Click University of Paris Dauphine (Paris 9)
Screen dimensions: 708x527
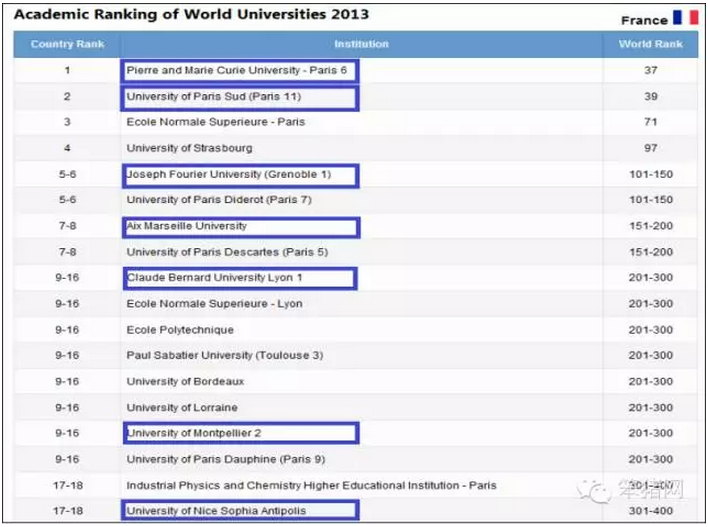pos(226,459)
